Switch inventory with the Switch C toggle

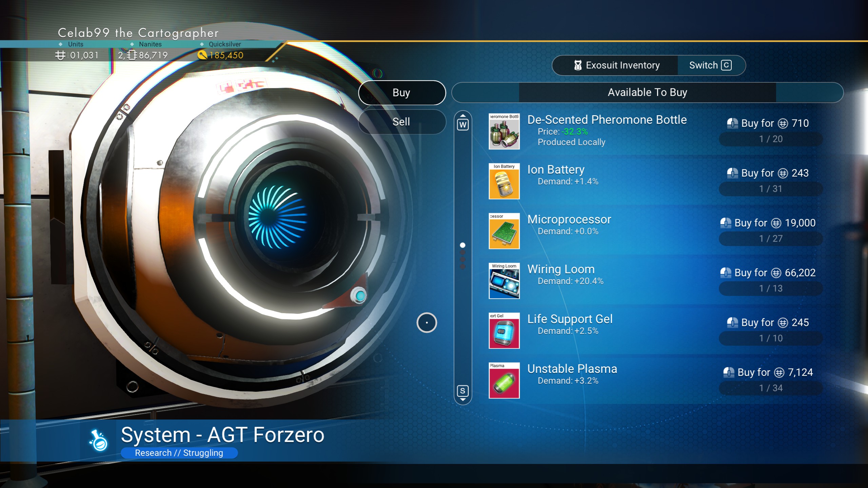tap(711, 65)
